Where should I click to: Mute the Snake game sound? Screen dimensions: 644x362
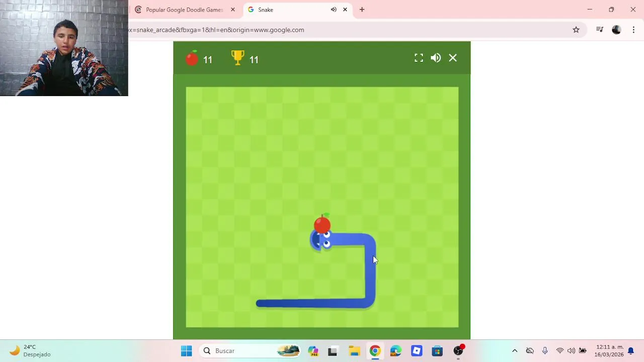(x=436, y=58)
